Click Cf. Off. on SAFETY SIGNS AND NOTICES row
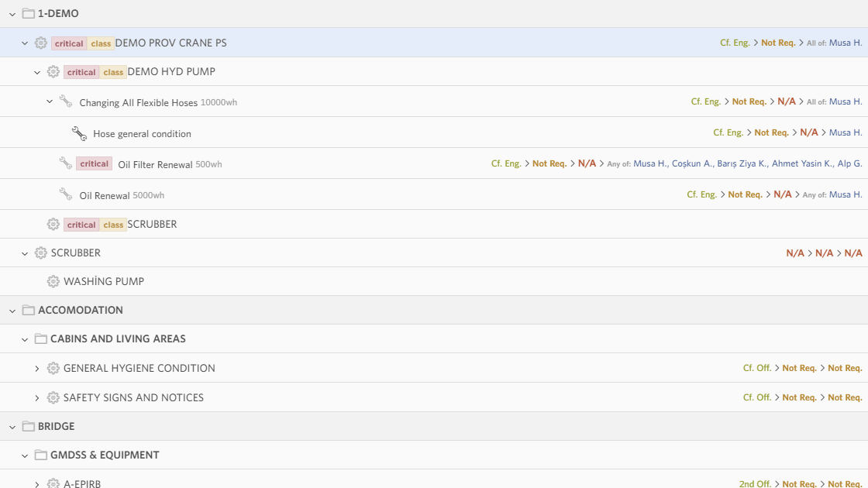 pyautogui.click(x=756, y=397)
